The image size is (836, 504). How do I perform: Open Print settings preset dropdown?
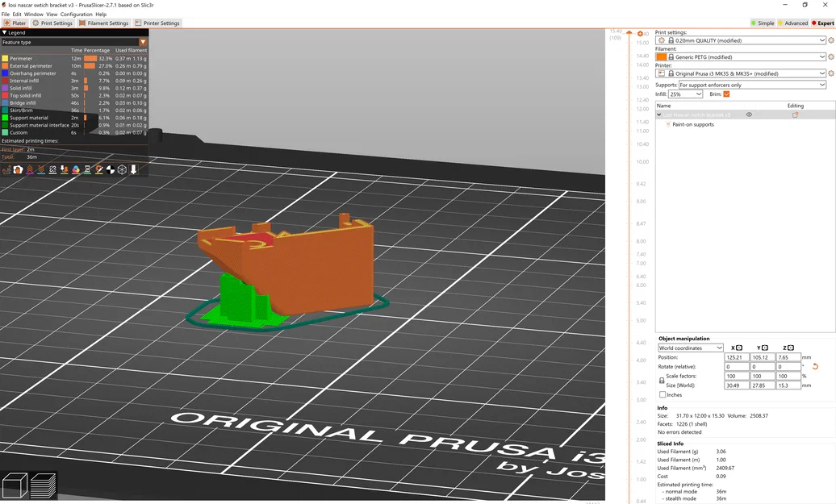pyautogui.click(x=742, y=40)
